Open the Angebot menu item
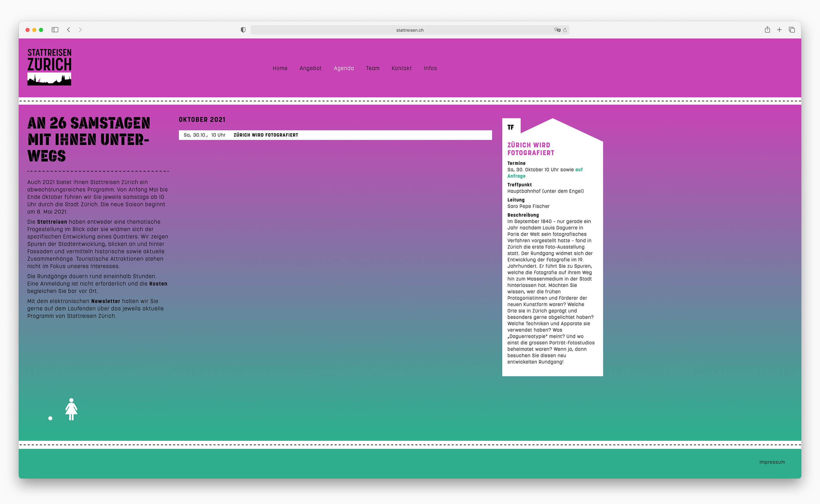820x504 pixels. click(x=310, y=68)
